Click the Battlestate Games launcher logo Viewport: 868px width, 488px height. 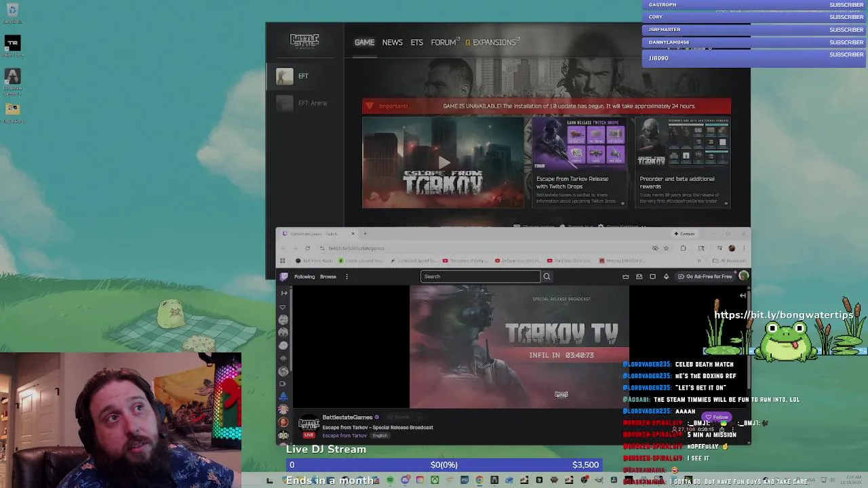pos(304,41)
